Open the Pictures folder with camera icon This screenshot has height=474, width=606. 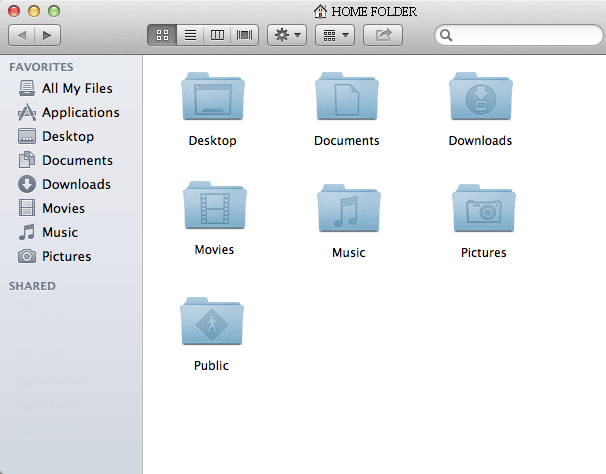click(x=483, y=210)
